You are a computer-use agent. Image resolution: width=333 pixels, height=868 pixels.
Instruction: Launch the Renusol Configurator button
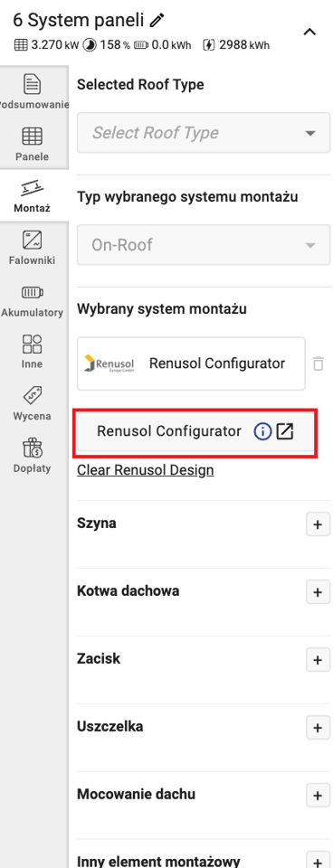click(195, 432)
